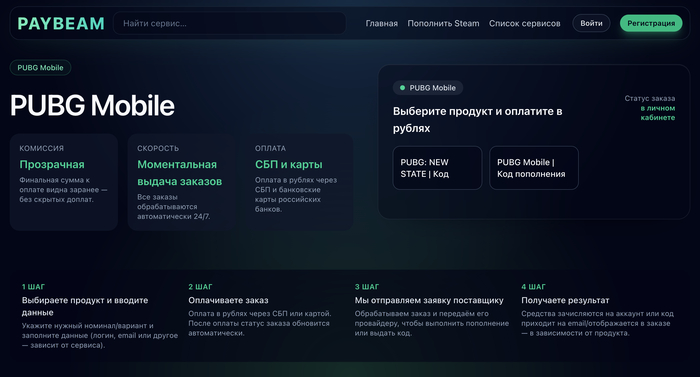
Task: Click the "3 ШАГ" label
Action: pos(367,287)
